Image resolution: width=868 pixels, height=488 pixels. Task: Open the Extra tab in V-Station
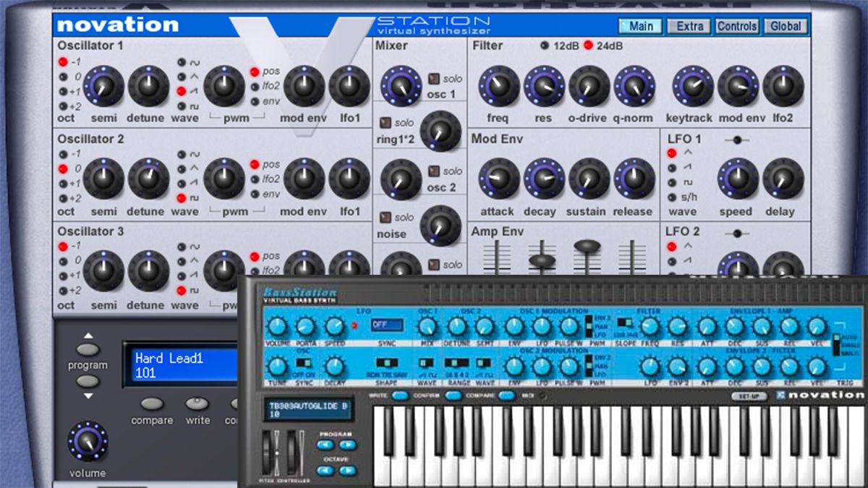point(689,26)
